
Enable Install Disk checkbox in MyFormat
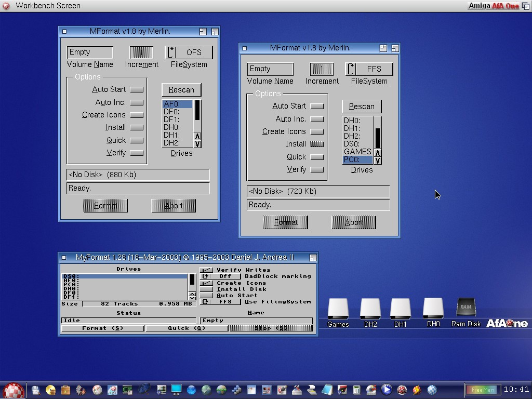pos(206,289)
